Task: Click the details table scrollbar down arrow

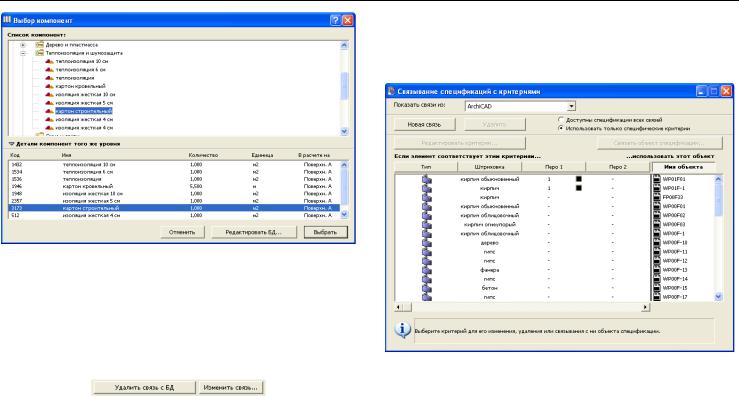Action: click(344, 214)
